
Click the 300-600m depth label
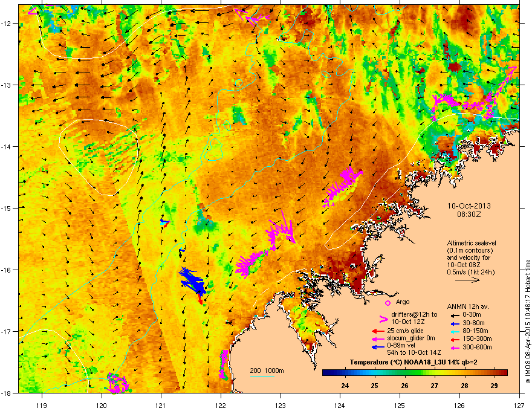[x=477, y=348]
